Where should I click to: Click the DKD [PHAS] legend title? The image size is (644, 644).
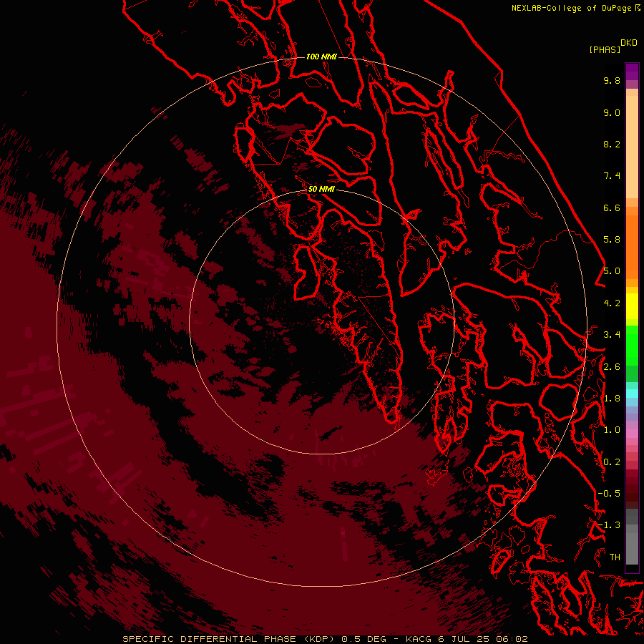(613, 47)
